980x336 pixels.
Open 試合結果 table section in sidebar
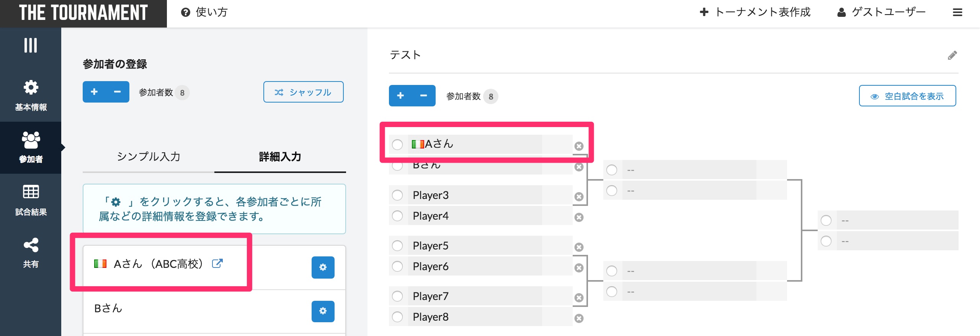pos(31,200)
